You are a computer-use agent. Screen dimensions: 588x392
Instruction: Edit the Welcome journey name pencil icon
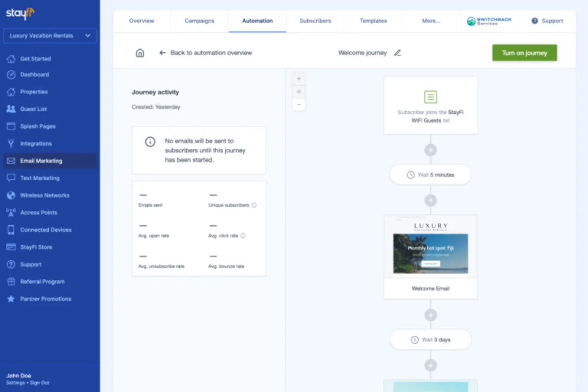[397, 53]
